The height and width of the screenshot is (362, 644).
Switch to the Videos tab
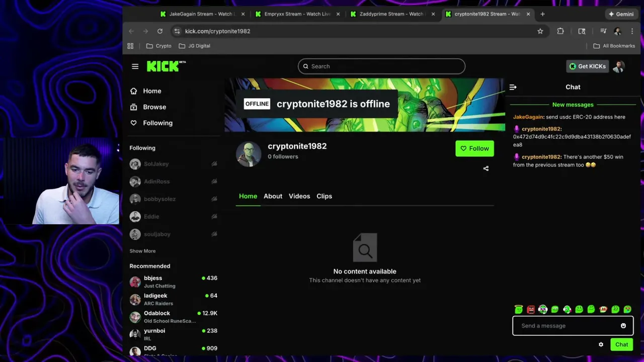[x=299, y=196]
